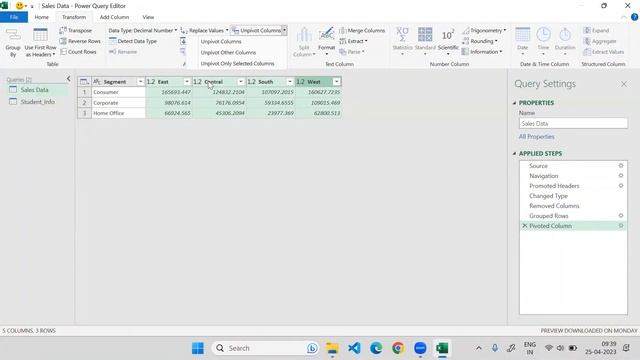Screen dimensions: 640x360
Task: Open the Segment column filter dropdown
Action: point(140,82)
